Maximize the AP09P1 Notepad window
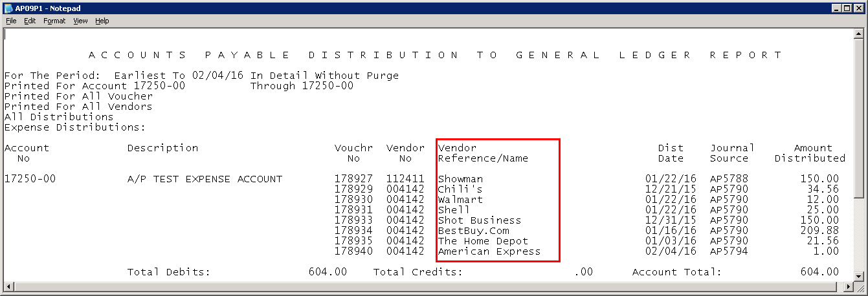This screenshot has width=868, height=296. 847,8
